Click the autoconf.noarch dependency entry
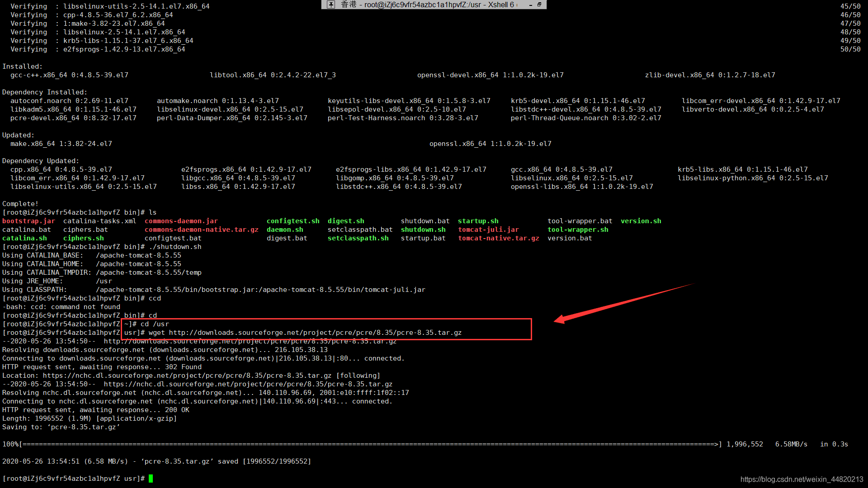Image resolution: width=868 pixels, height=488 pixels. [69, 101]
